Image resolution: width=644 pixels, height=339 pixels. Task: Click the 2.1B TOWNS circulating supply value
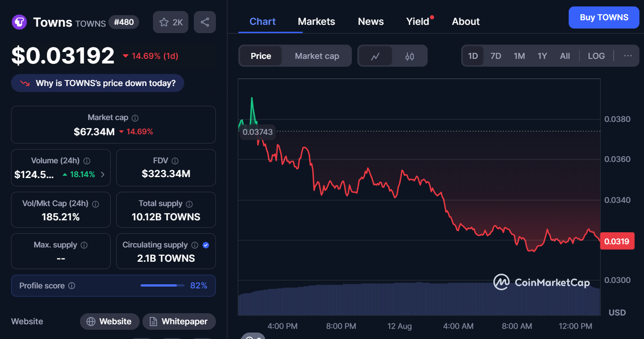166,259
